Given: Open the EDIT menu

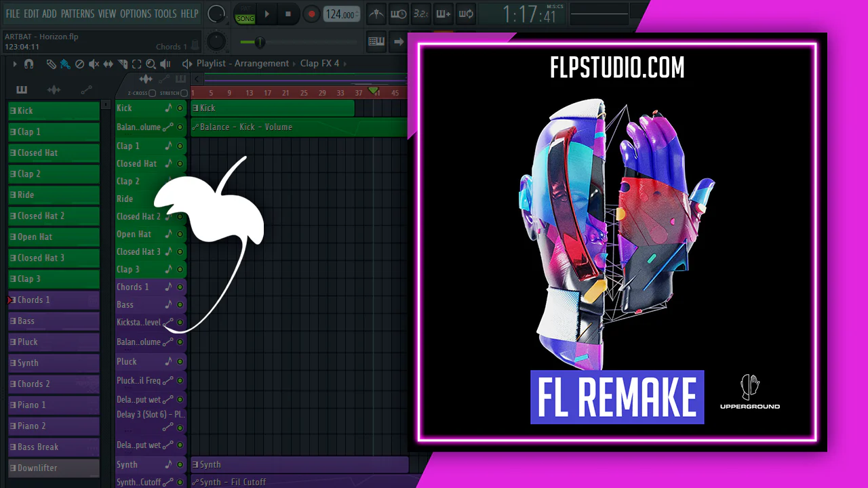Looking at the screenshot, I should point(31,14).
